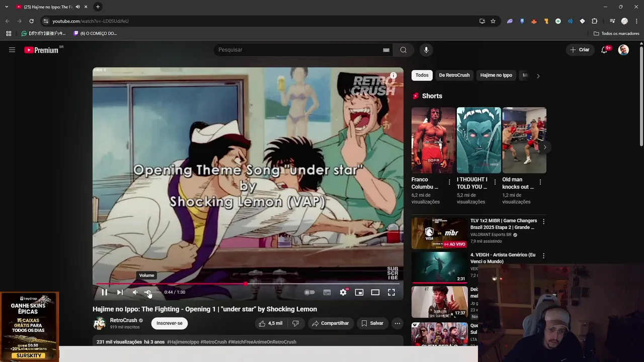Reload the page

31,21
